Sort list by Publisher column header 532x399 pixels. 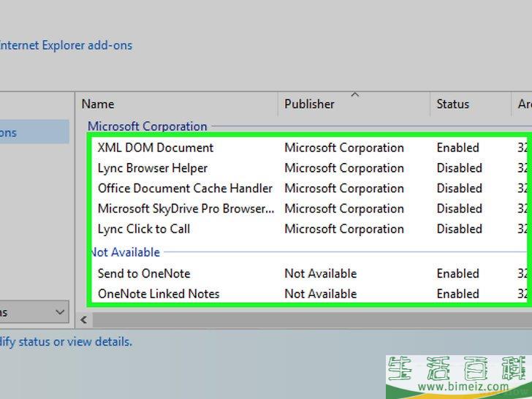tap(309, 104)
